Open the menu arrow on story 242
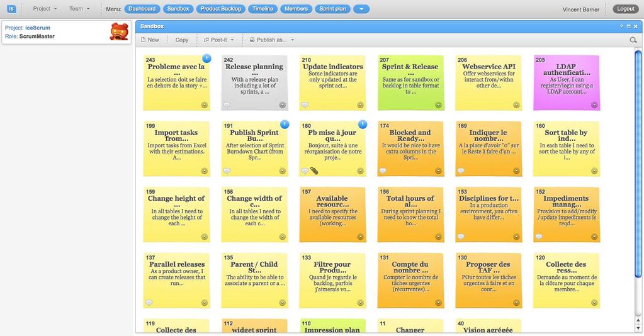This screenshot has width=644, height=336. coord(283,105)
